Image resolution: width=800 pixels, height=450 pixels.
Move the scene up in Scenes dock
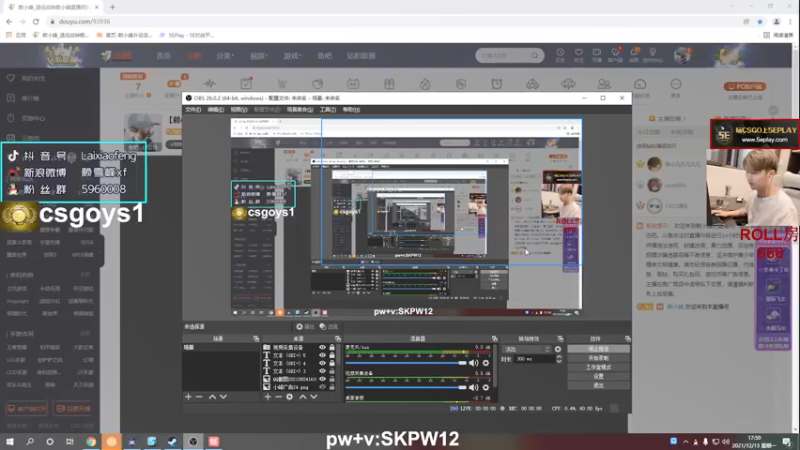tap(212, 396)
